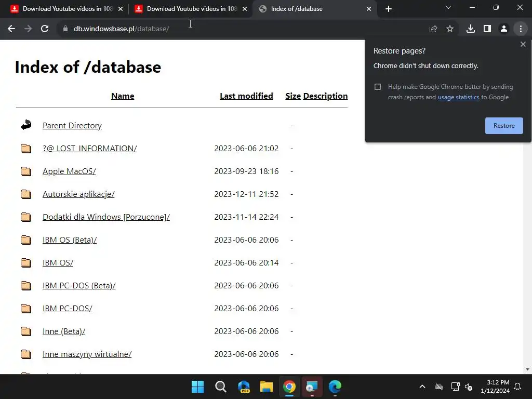Show hidden system tray icons
Viewport: 532px width, 399px height.
pos(422,387)
